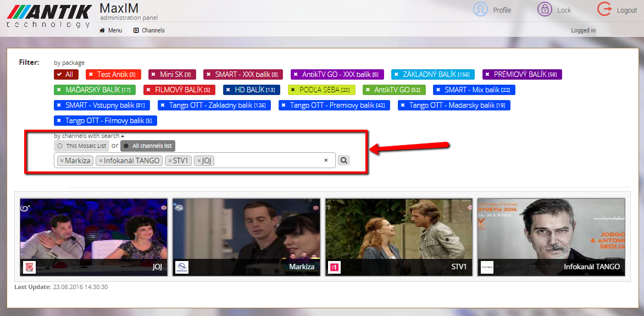Click the Logged in: label
644x316 pixels.
pyautogui.click(x=584, y=30)
